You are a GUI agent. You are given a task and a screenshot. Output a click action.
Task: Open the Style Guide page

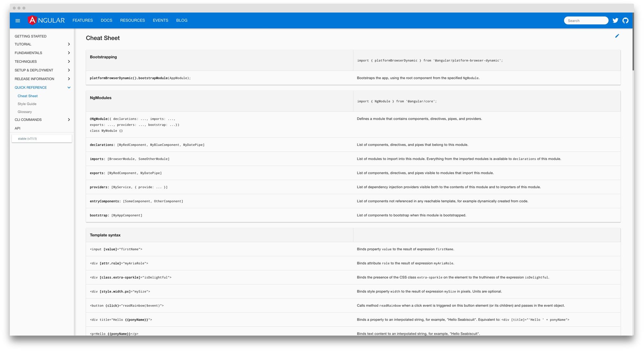click(27, 104)
